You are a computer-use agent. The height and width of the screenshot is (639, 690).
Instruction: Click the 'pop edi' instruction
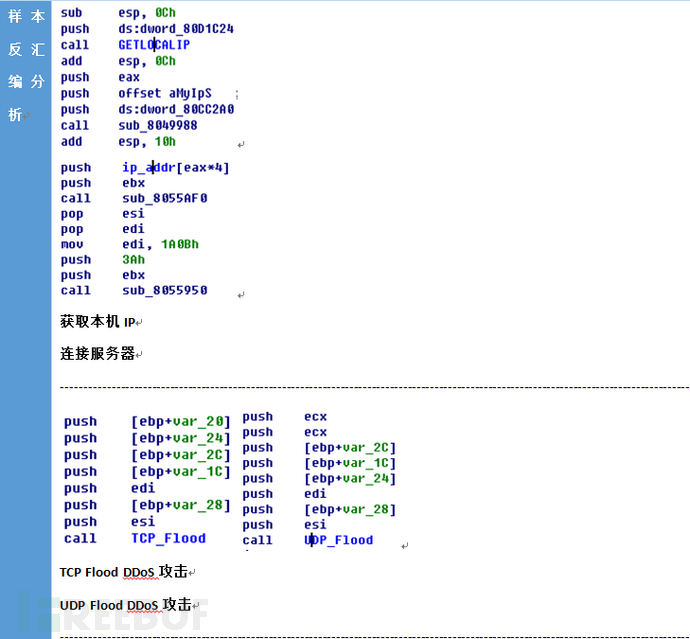click(x=103, y=229)
